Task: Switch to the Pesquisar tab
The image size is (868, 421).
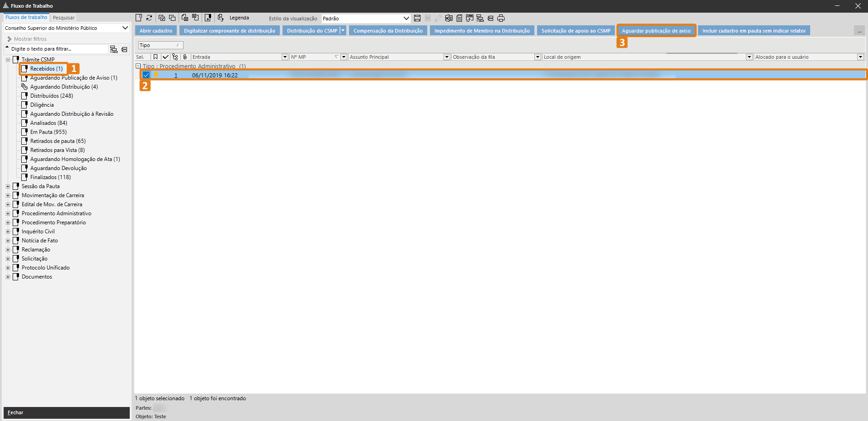Action: coord(64,18)
